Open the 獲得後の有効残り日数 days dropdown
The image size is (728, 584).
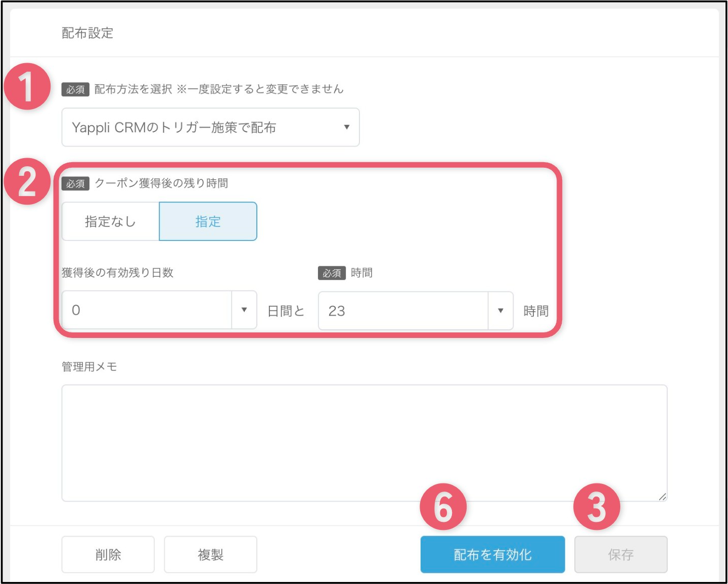159,310
